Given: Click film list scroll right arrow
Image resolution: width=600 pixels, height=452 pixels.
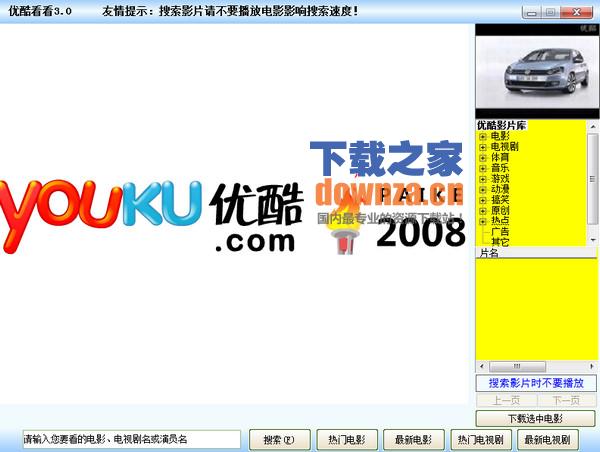Looking at the screenshot, I should pos(592,366).
